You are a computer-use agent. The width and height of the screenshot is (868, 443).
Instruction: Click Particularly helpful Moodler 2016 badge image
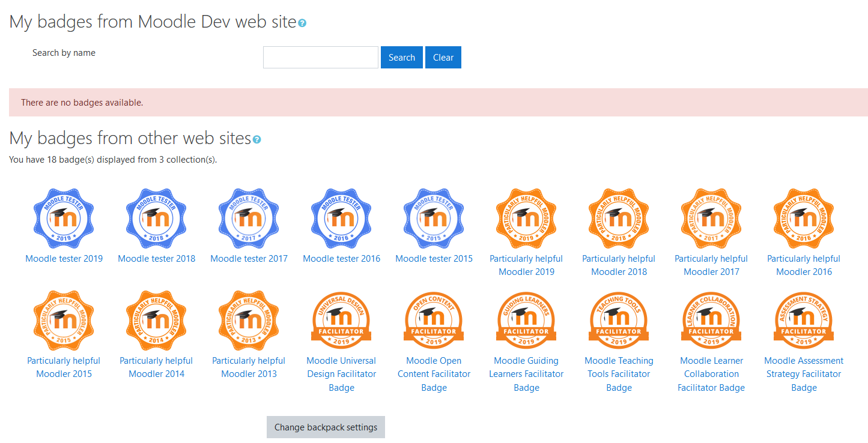pos(804,218)
